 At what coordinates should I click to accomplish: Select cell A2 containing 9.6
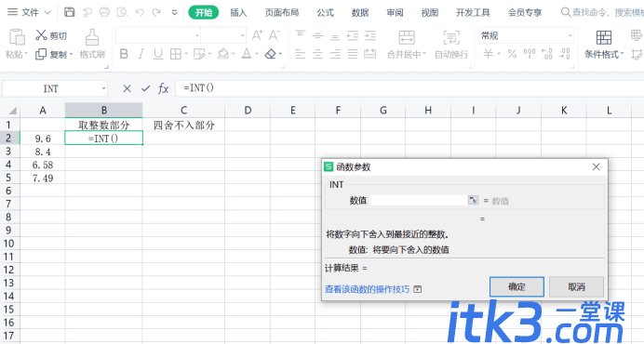click(43, 139)
